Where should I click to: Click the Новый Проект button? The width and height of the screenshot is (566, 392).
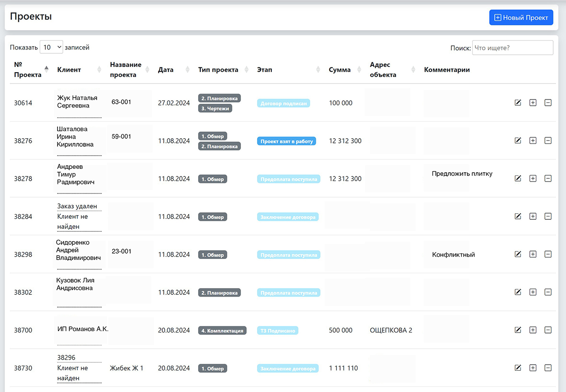point(521,17)
